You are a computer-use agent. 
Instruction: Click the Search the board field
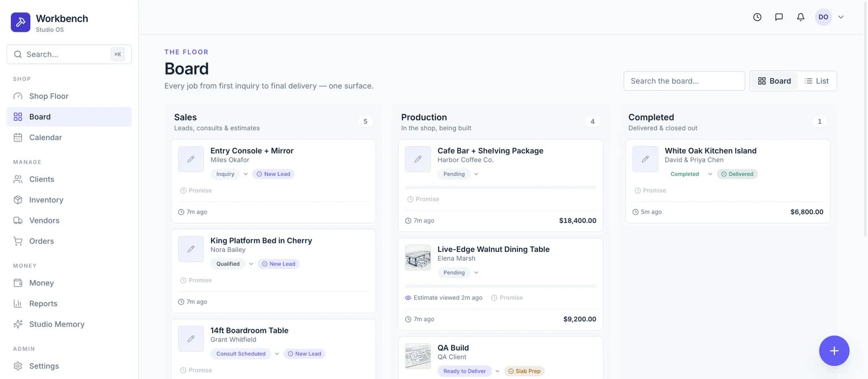pyautogui.click(x=684, y=81)
